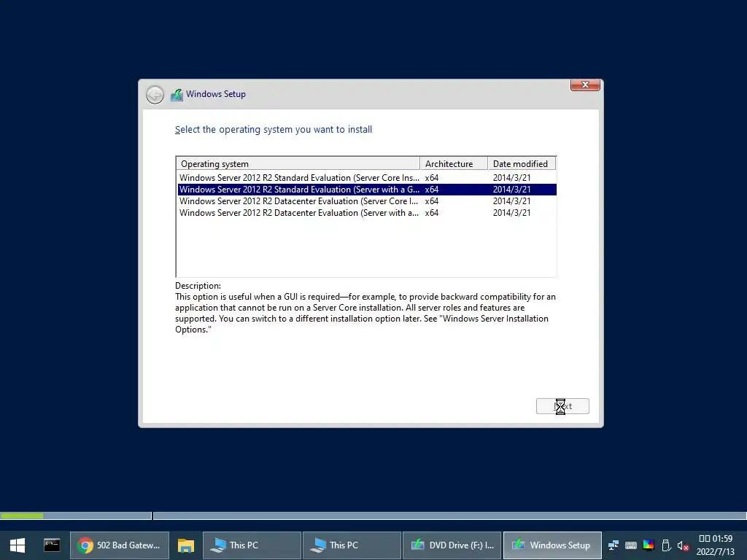Switch to the 502 Bad Gateway Chrome window
This screenshot has height=560, width=747.
[120, 545]
